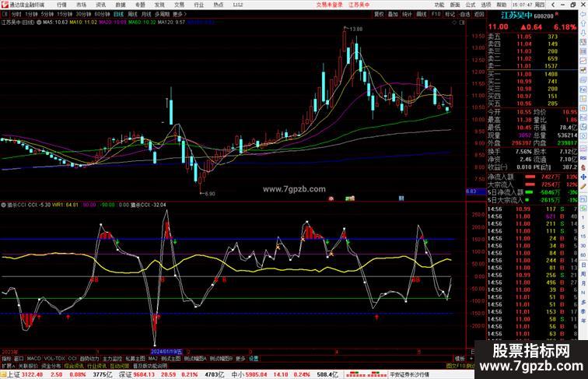This screenshot has height=379, width=588.
Task: Select the 主力监控 indicator tab
Action: click(x=112, y=358)
